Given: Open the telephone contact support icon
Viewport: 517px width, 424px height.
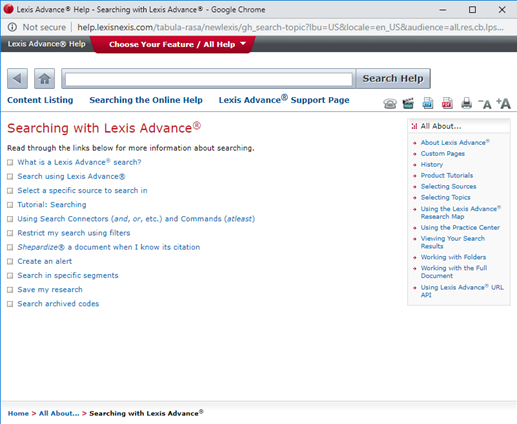Looking at the screenshot, I should (390, 104).
